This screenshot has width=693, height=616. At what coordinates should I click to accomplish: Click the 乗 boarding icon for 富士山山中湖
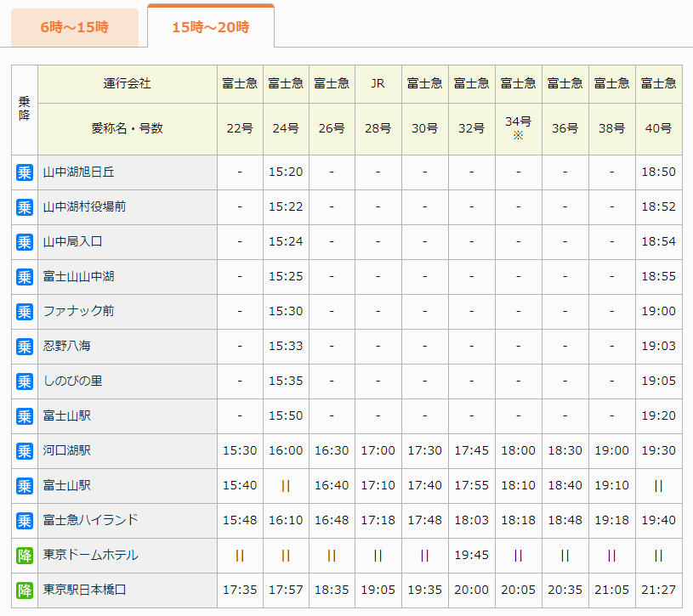[x=25, y=277]
